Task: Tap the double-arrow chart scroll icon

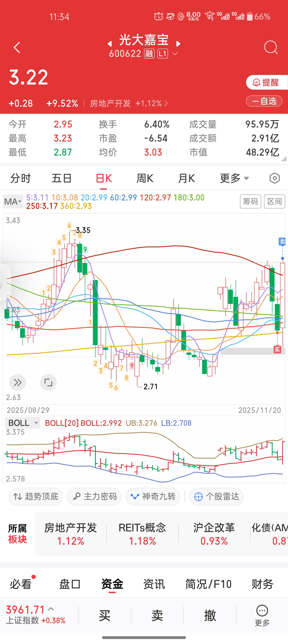Action: (x=17, y=382)
